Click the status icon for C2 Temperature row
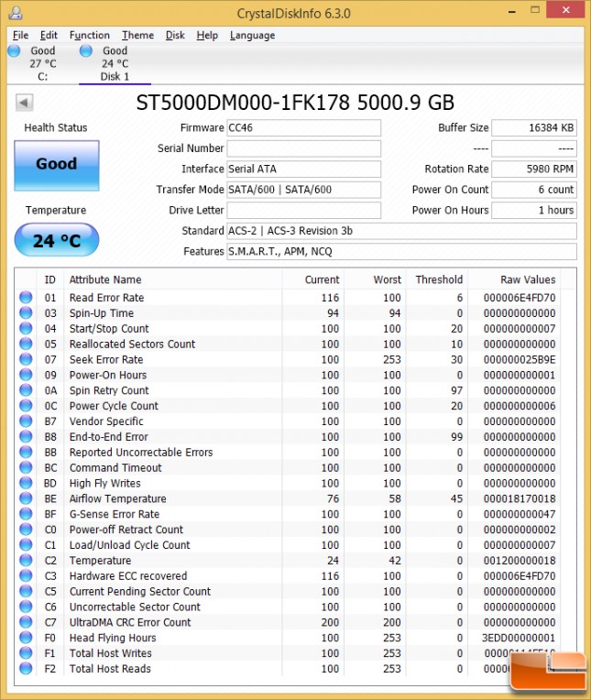Screen dimensions: 591x700 click(26, 560)
